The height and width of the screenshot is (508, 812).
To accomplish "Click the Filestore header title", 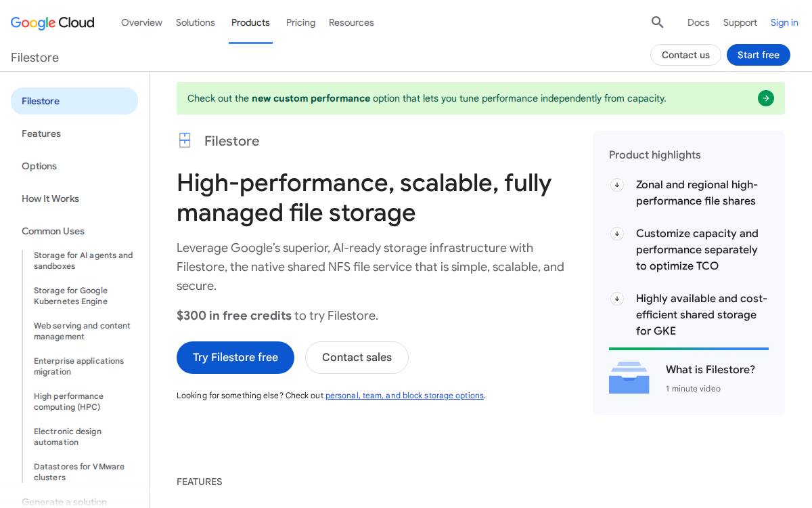I will (35, 58).
